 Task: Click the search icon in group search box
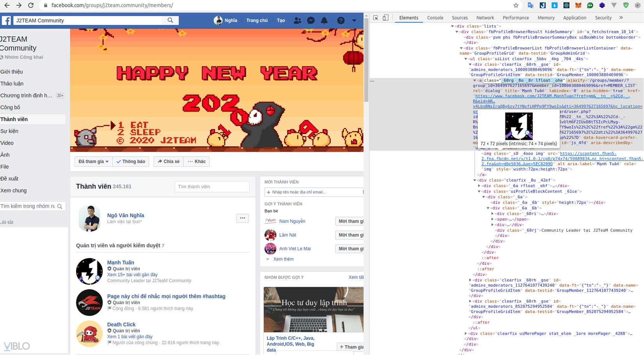[60, 206]
